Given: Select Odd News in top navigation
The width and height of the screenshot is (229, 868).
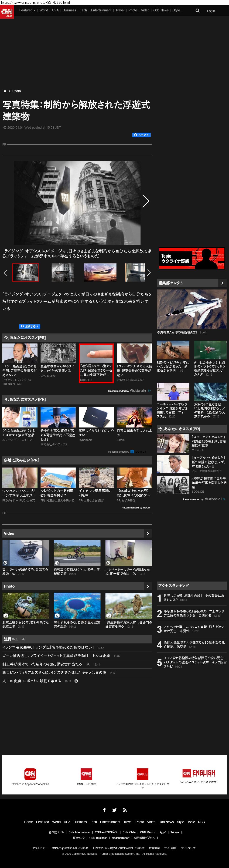Looking at the screenshot, I should point(161,10).
